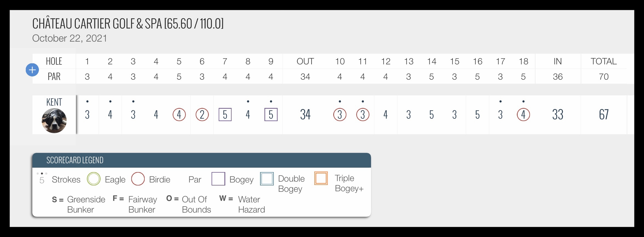Click the Triple Bogey+ orange box
Viewport: 644px width, 237px height.
(x=321, y=178)
